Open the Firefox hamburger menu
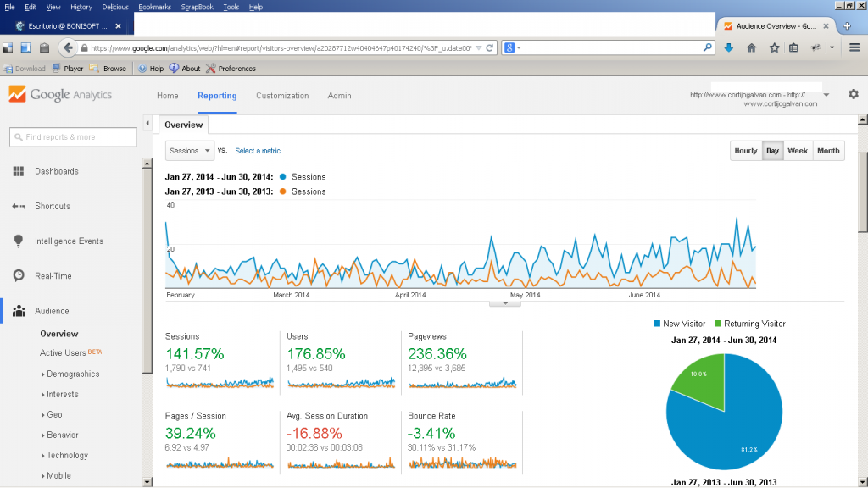The width and height of the screenshot is (868, 488). coord(854,48)
